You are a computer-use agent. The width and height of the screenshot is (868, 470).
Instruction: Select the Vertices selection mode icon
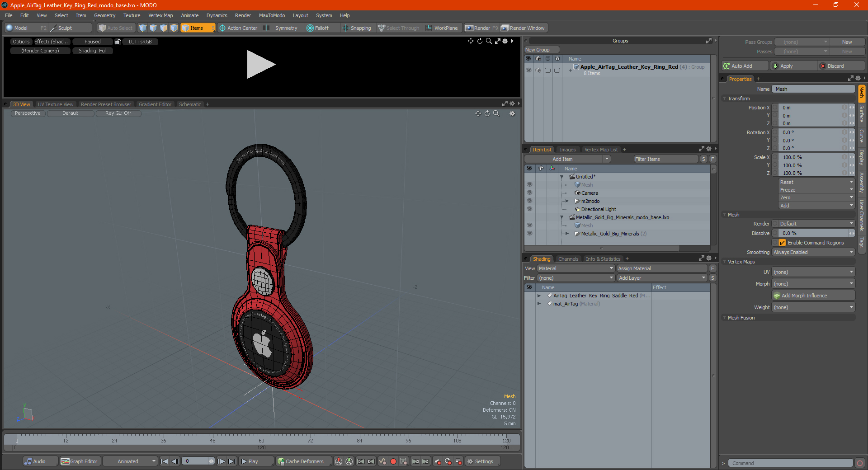pos(143,28)
